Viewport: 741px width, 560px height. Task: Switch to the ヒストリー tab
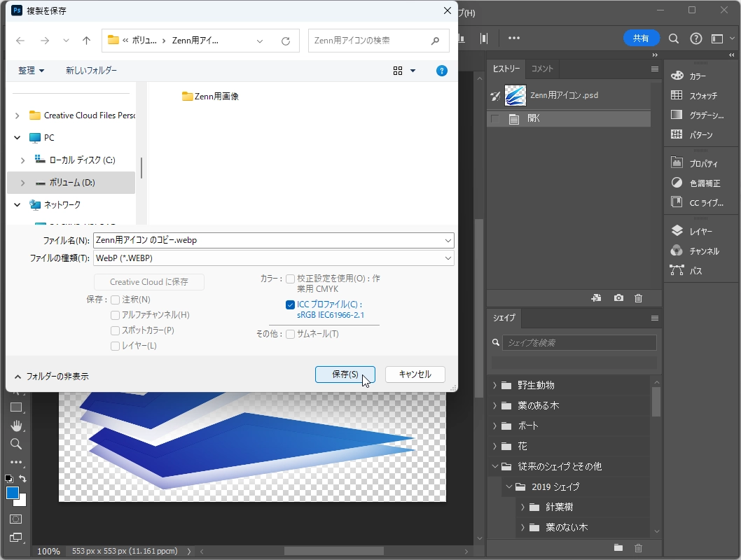[506, 69]
